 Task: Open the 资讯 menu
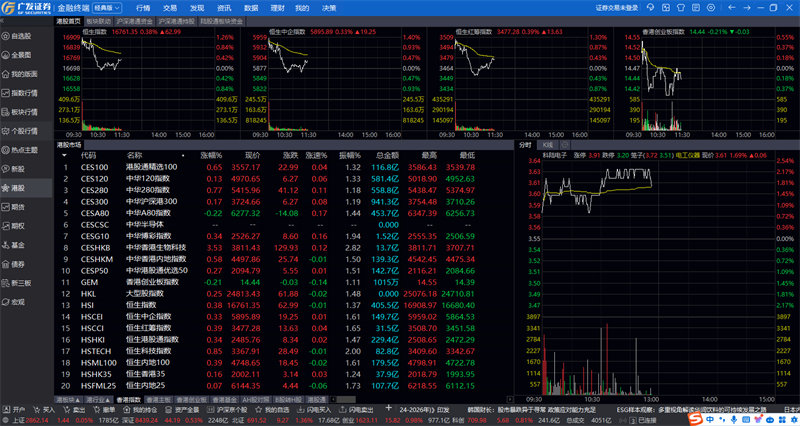point(224,8)
